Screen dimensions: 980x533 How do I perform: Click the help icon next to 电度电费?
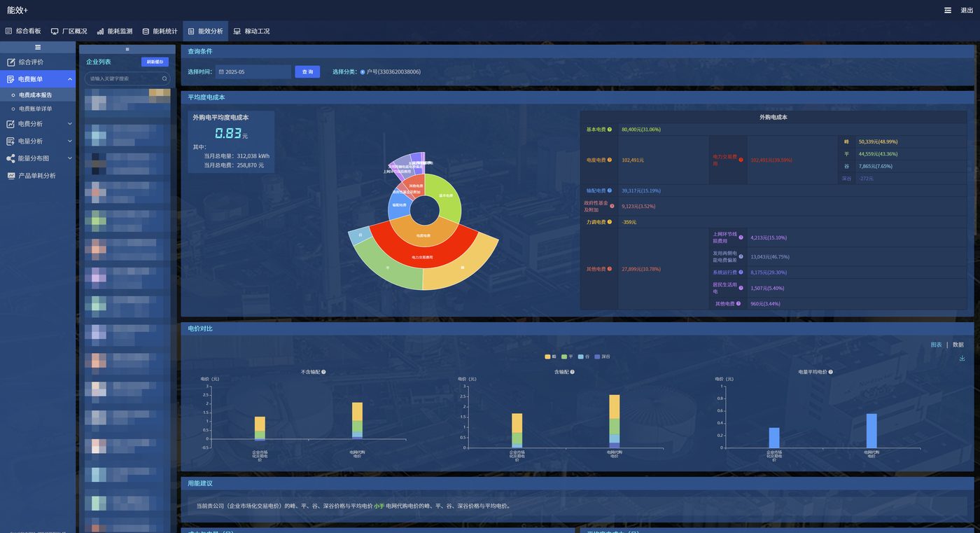pos(610,160)
